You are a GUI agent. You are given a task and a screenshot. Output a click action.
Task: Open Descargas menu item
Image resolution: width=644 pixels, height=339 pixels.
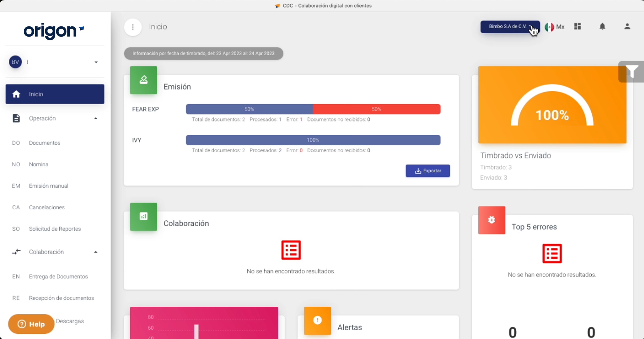click(70, 321)
